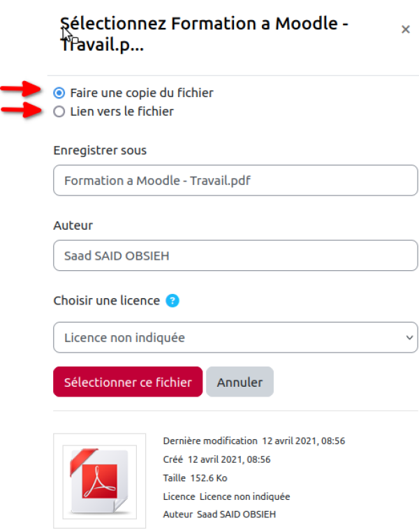
Task: Choose the Lien vers le fichier radio option
Action: (x=59, y=111)
